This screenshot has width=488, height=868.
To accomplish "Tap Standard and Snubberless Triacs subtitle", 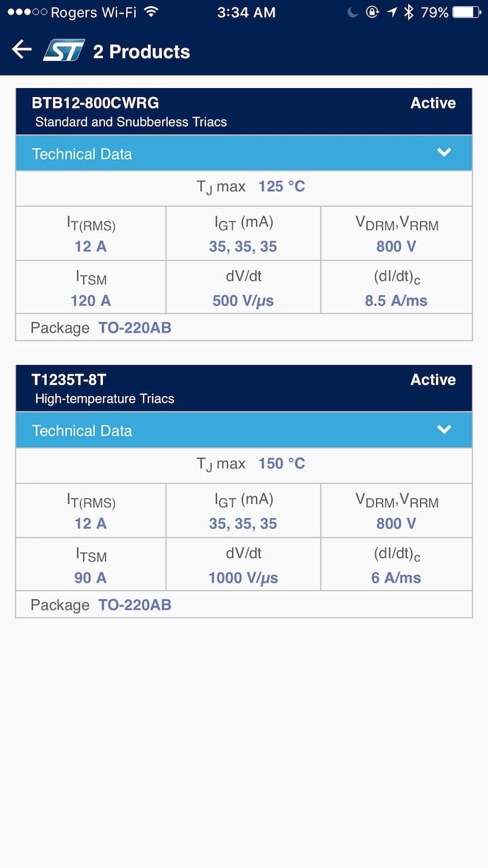I will pos(131,122).
